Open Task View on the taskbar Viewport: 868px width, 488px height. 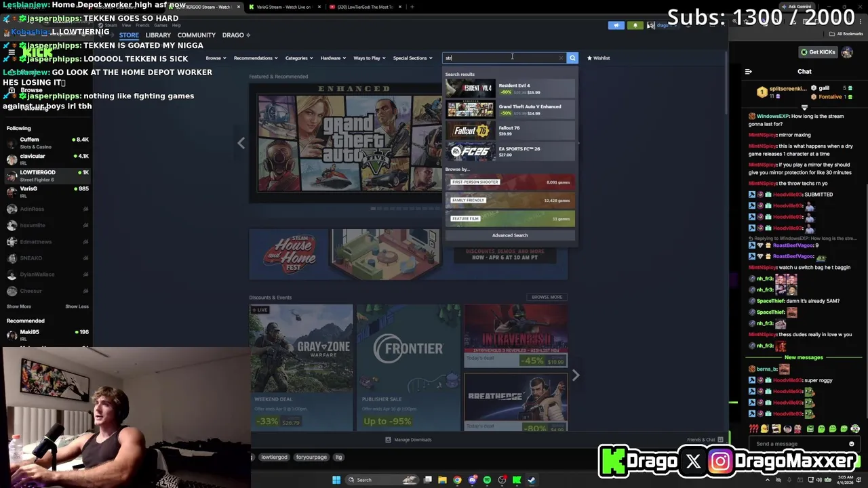point(428,480)
